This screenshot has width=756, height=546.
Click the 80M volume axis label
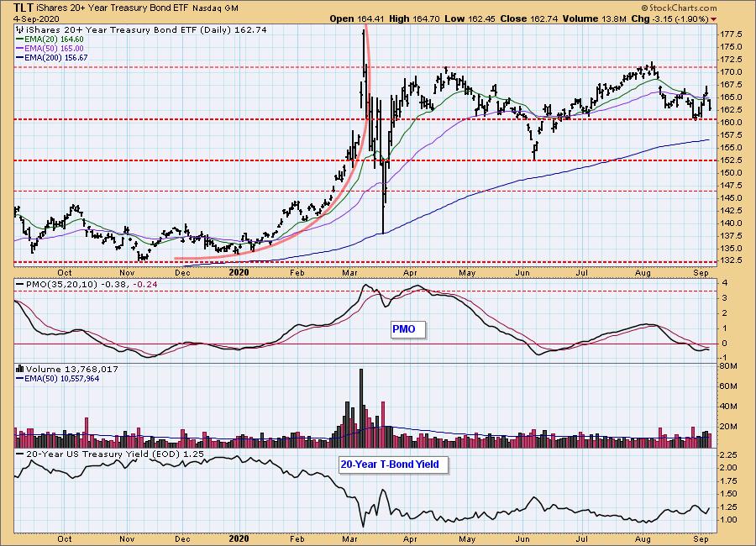click(728, 366)
